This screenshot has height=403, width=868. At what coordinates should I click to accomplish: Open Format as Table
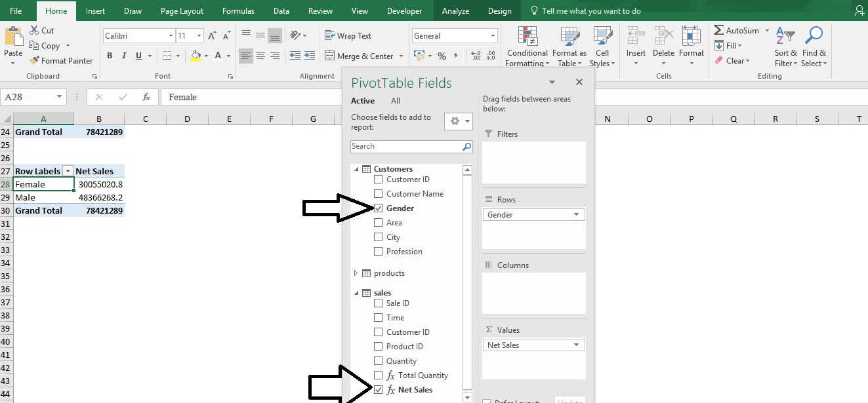(569, 47)
